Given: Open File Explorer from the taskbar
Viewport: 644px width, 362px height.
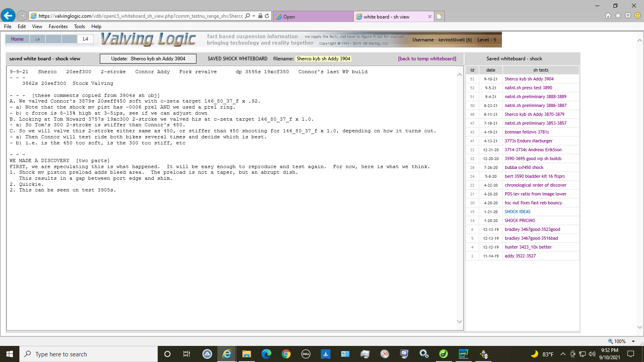Looking at the screenshot, I should 246,354.
